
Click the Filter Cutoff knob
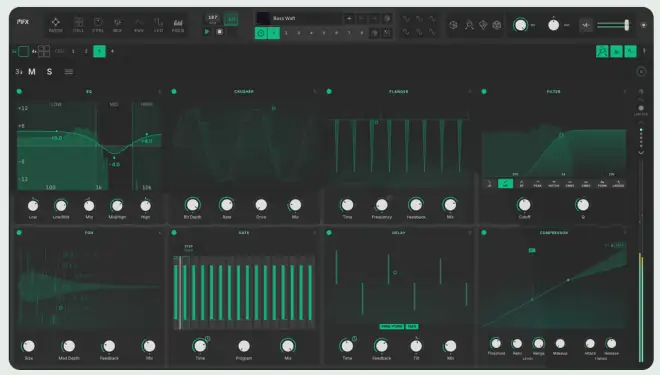(524, 205)
